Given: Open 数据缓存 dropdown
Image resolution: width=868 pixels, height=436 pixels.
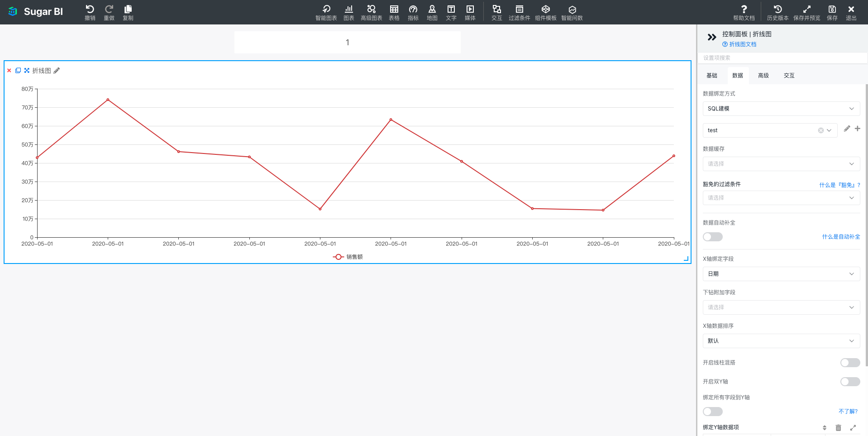Looking at the screenshot, I should (782, 164).
